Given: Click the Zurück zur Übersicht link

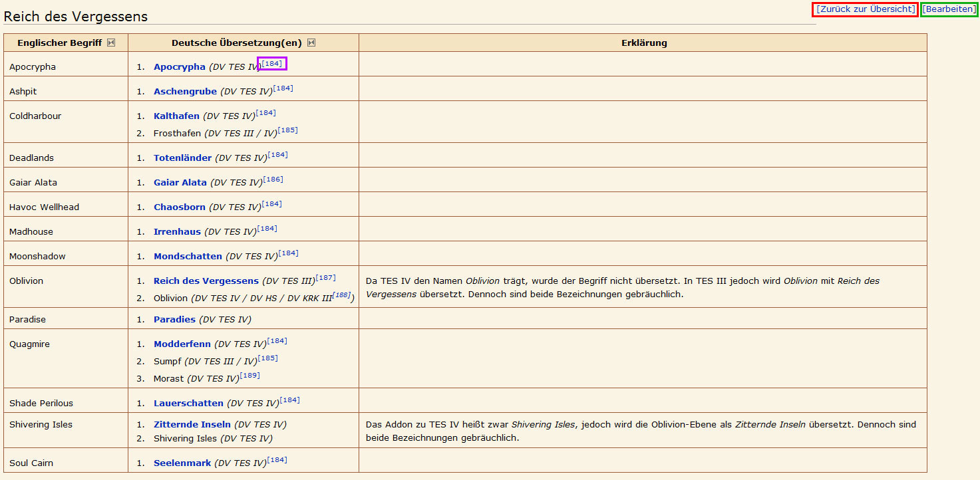Looking at the screenshot, I should point(865,9).
